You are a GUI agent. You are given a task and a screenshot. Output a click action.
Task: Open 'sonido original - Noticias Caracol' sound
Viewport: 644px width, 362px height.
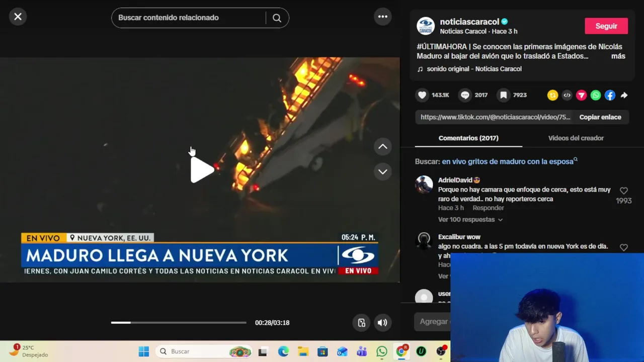click(474, 69)
